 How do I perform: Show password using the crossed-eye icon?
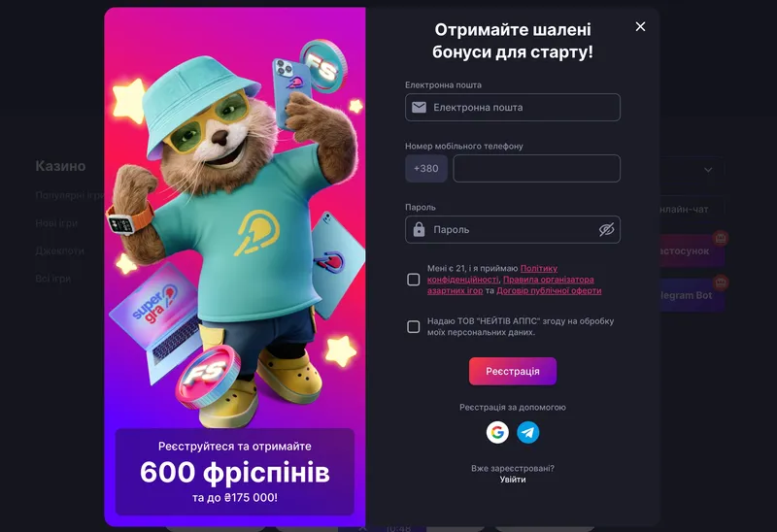pos(606,229)
